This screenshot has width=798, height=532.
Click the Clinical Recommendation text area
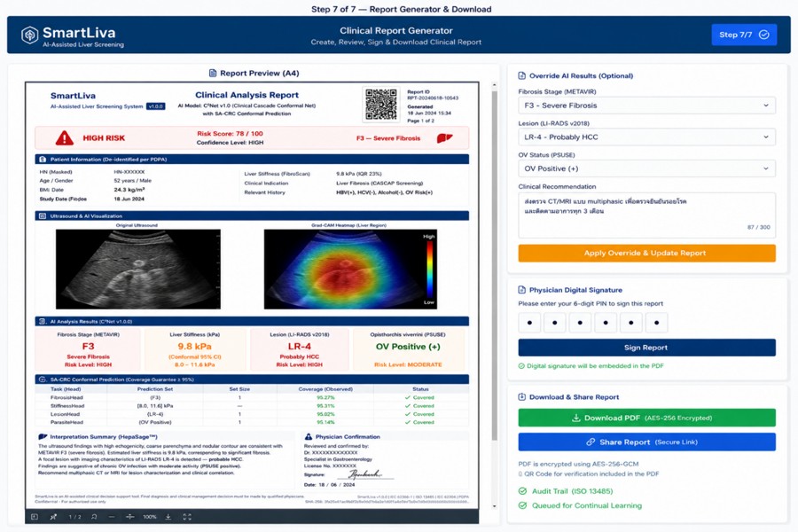pos(647,215)
